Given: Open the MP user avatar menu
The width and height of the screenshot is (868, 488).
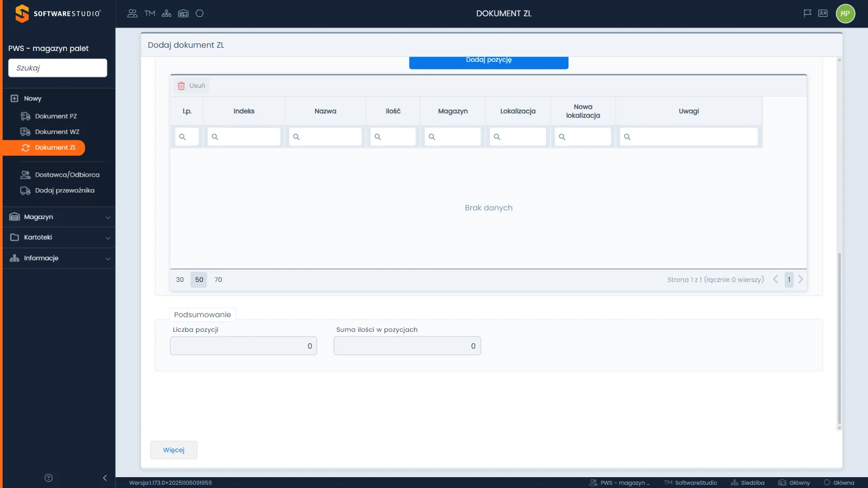Looking at the screenshot, I should [x=845, y=14].
